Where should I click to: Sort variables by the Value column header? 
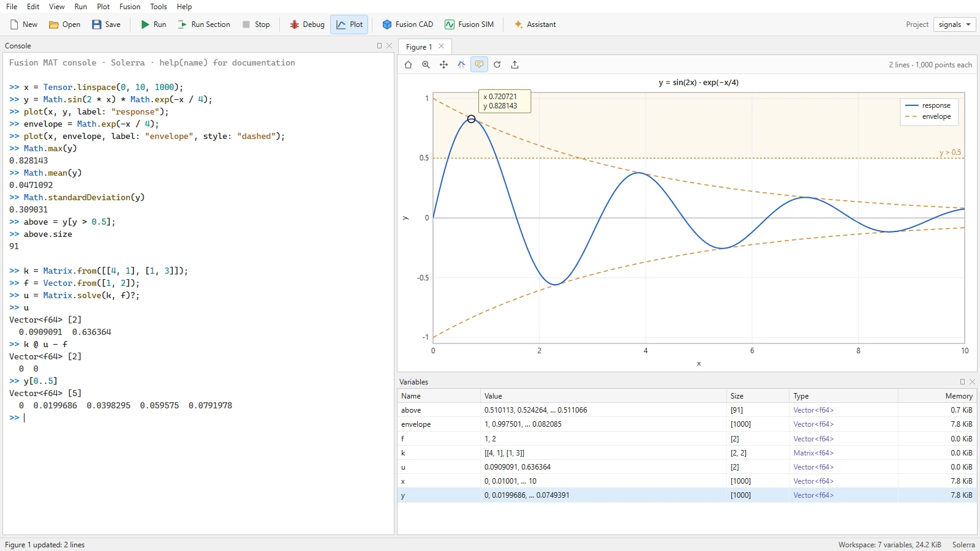click(603, 396)
